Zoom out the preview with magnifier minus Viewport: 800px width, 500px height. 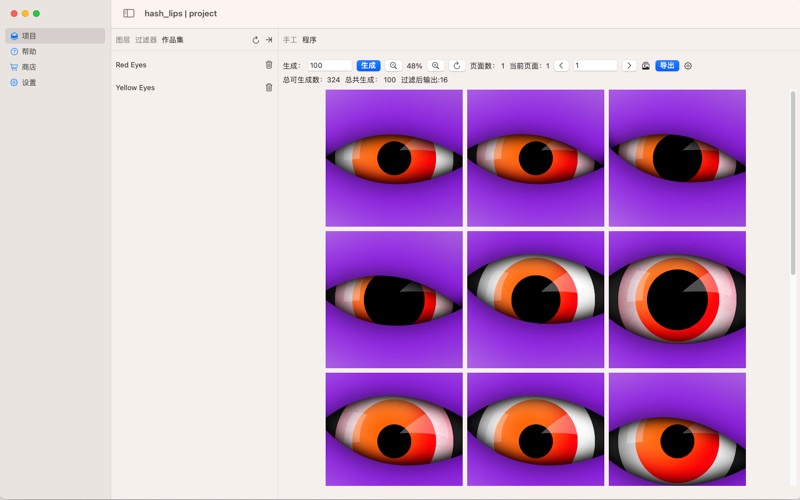pyautogui.click(x=394, y=66)
